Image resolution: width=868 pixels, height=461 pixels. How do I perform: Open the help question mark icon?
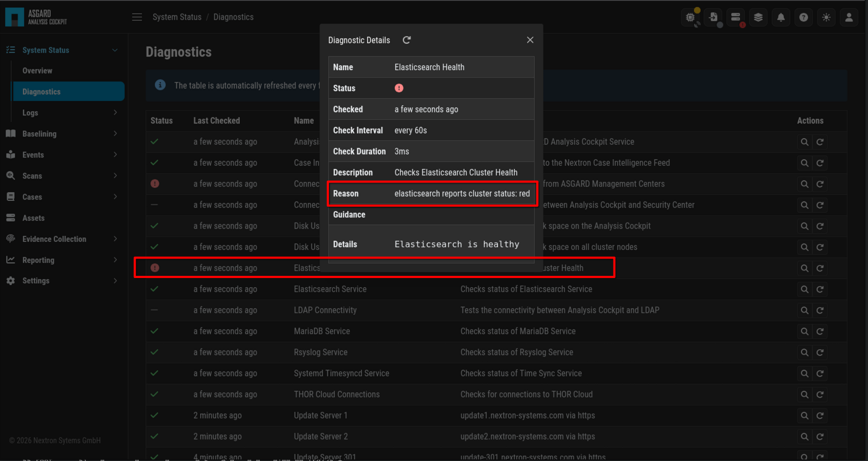803,17
